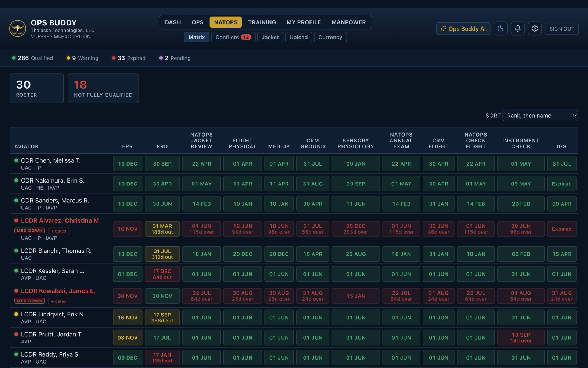Screen dimensions: 588x368
Task: Click Lindqvist EPR cell 16 NOV
Action: click(x=128, y=318)
